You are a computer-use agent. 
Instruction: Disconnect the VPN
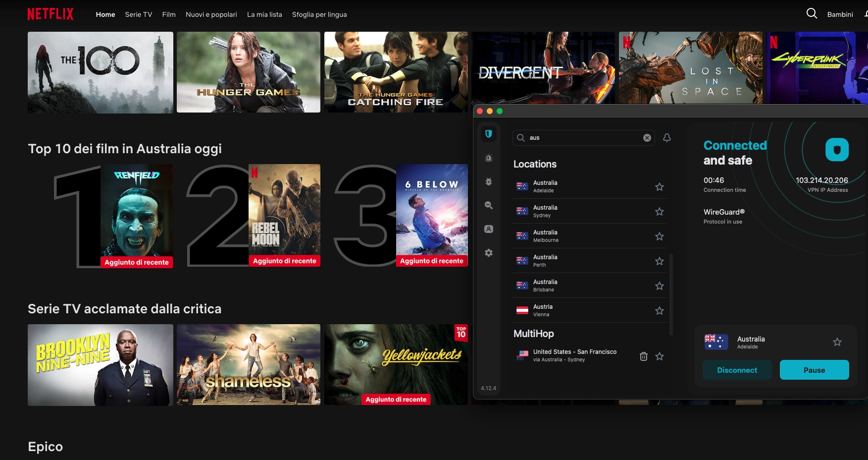click(737, 370)
